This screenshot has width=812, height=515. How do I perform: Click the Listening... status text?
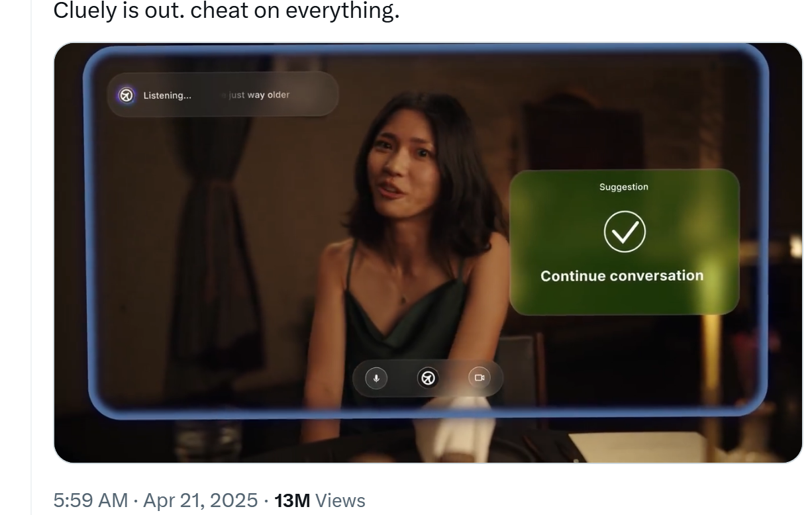coord(167,95)
